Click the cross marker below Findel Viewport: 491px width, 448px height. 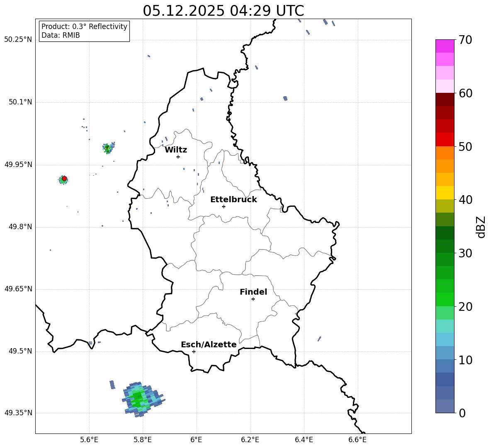click(x=253, y=299)
